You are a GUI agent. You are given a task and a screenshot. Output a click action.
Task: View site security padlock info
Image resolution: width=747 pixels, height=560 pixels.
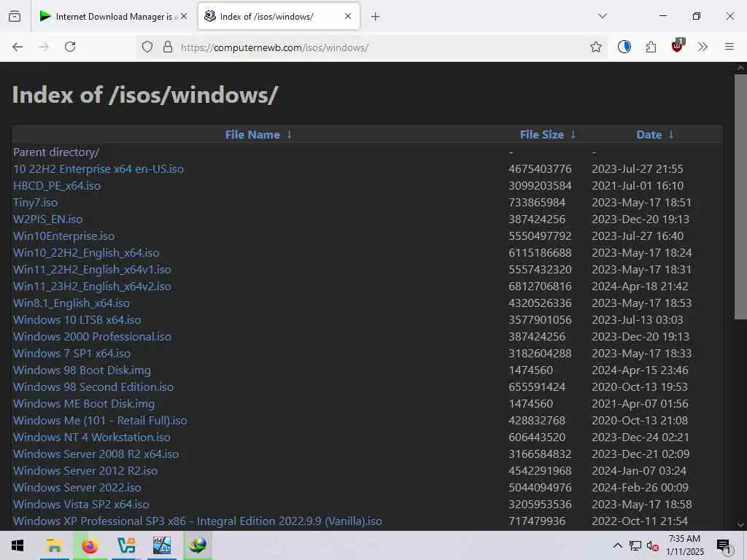(168, 47)
